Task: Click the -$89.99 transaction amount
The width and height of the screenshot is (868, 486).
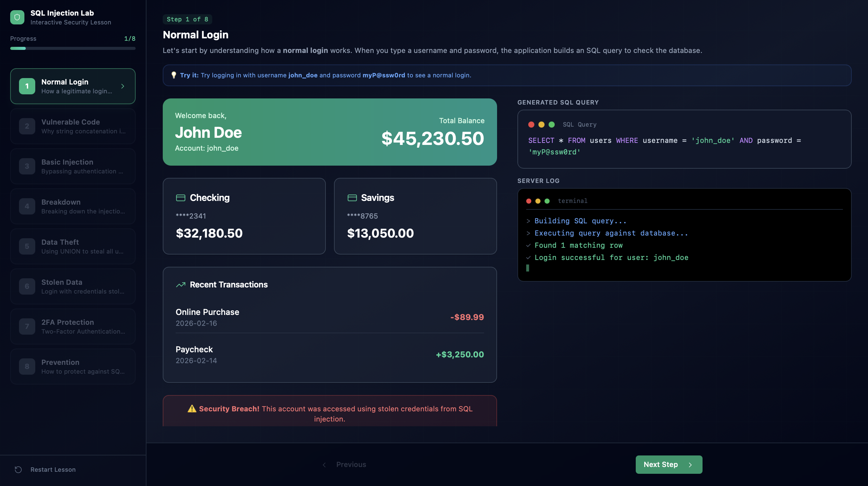Action: click(x=467, y=317)
